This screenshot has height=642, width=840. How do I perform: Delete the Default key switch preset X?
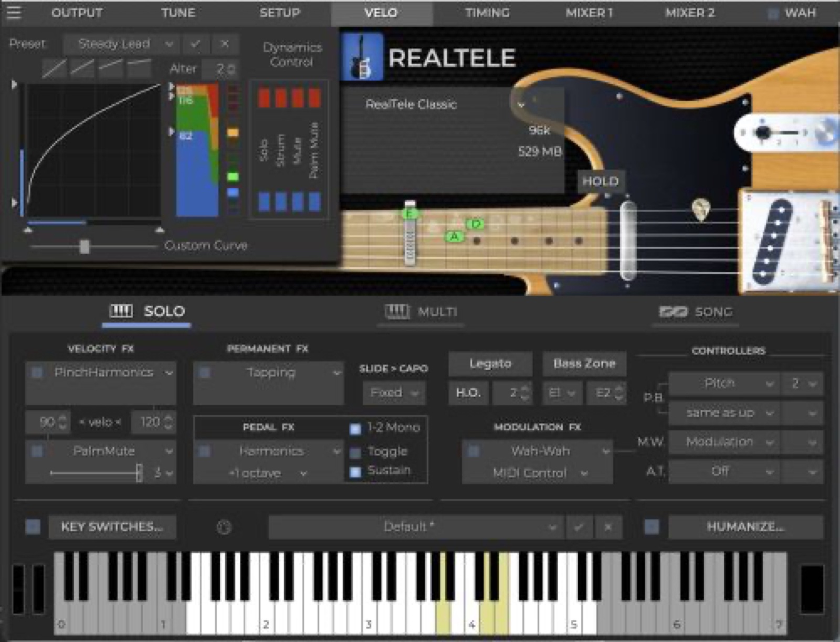608,526
